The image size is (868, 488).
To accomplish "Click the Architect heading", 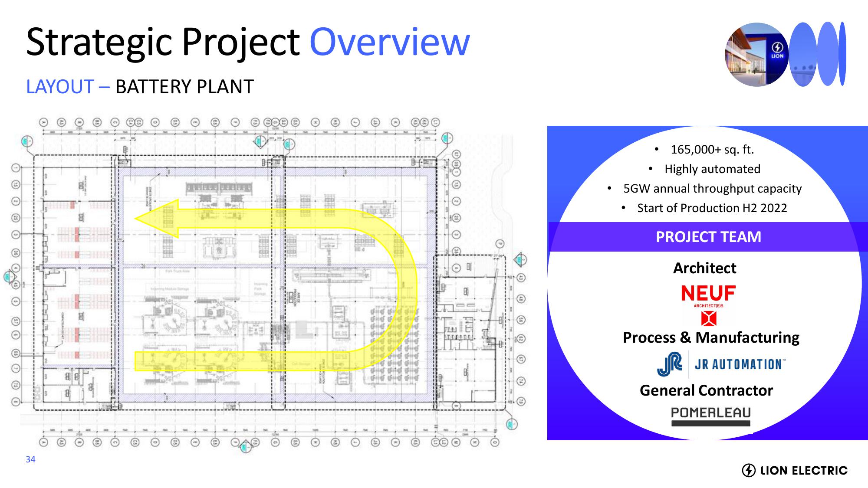I will coord(704,268).
